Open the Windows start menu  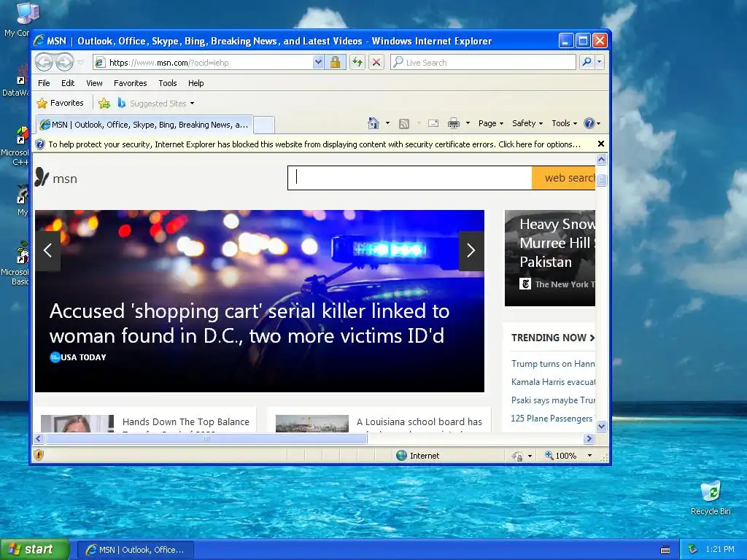coord(35,549)
